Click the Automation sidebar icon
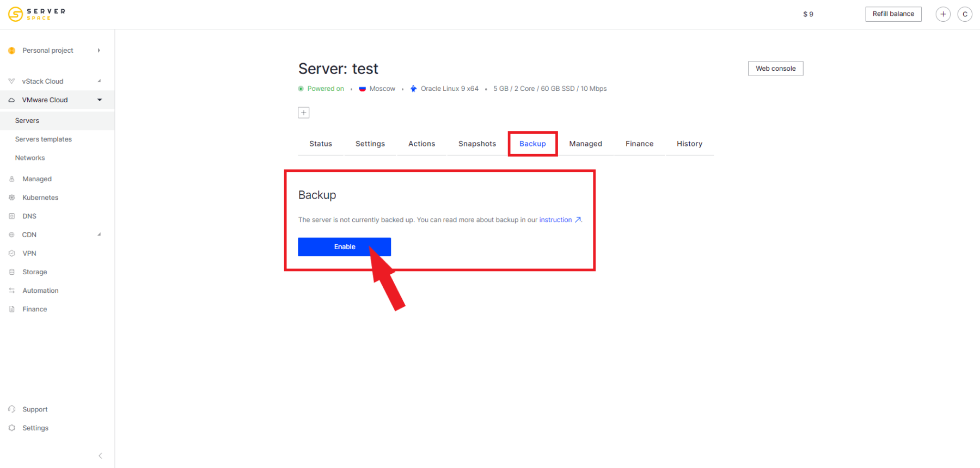980x468 pixels. pyautogui.click(x=11, y=291)
